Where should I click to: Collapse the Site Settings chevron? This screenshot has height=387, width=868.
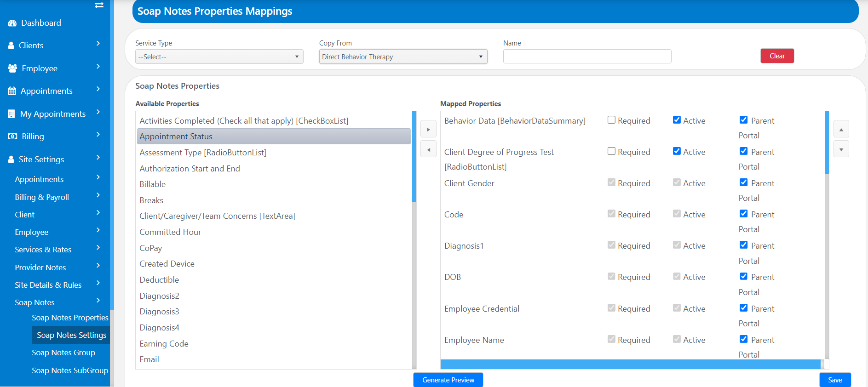tap(98, 158)
